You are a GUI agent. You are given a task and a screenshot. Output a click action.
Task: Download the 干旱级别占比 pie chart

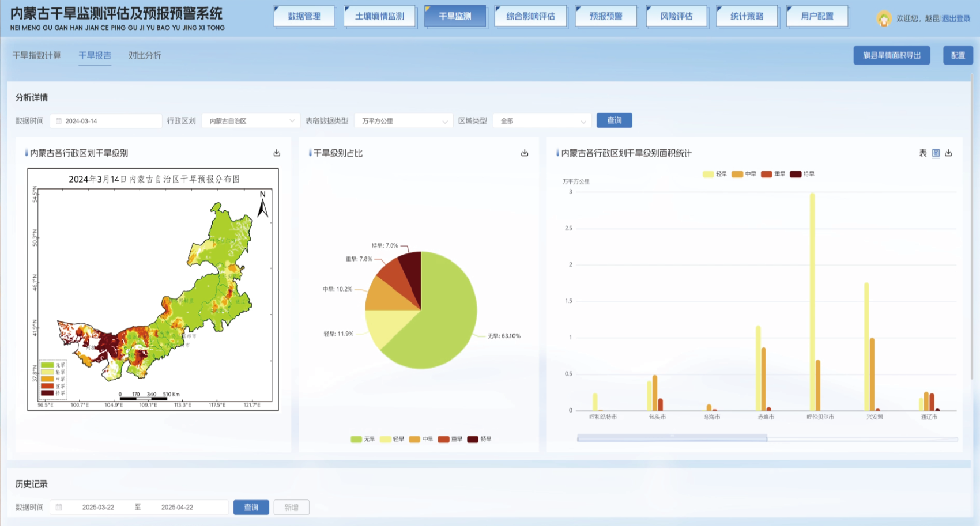pos(525,153)
